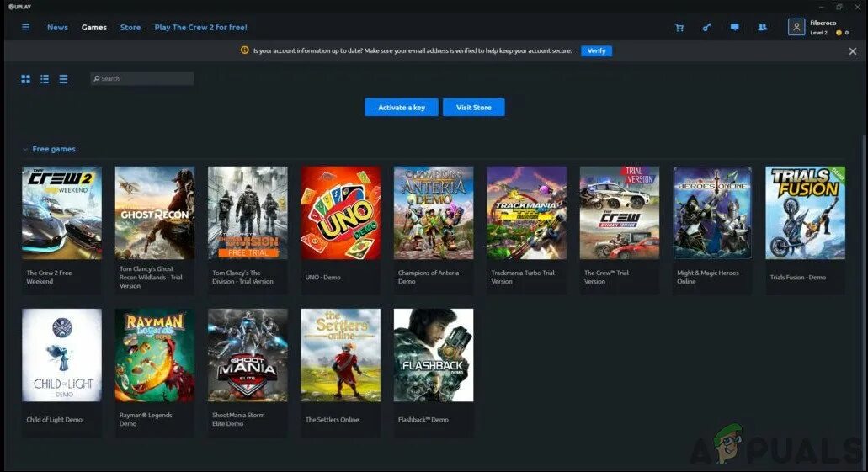This screenshot has width=868, height=472.
Task: Click 'Trials Fusion - Demo' title text
Action: tap(797, 277)
